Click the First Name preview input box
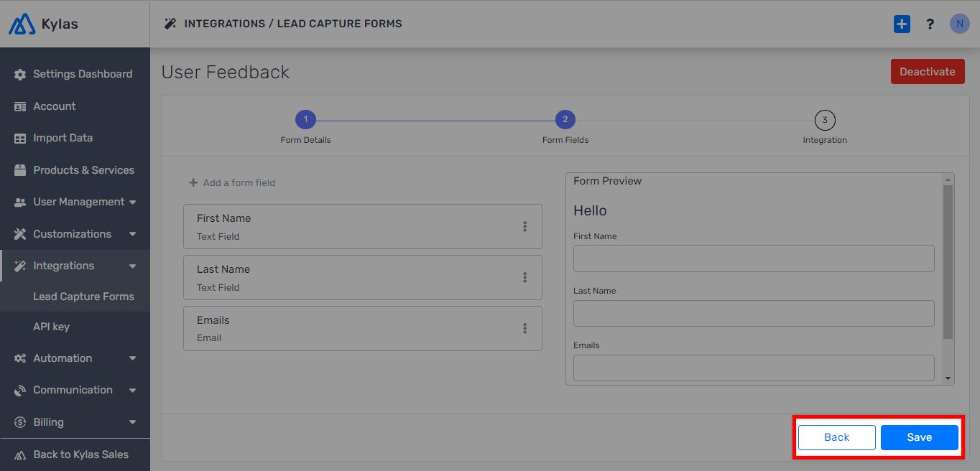Image resolution: width=980 pixels, height=471 pixels. tap(754, 258)
